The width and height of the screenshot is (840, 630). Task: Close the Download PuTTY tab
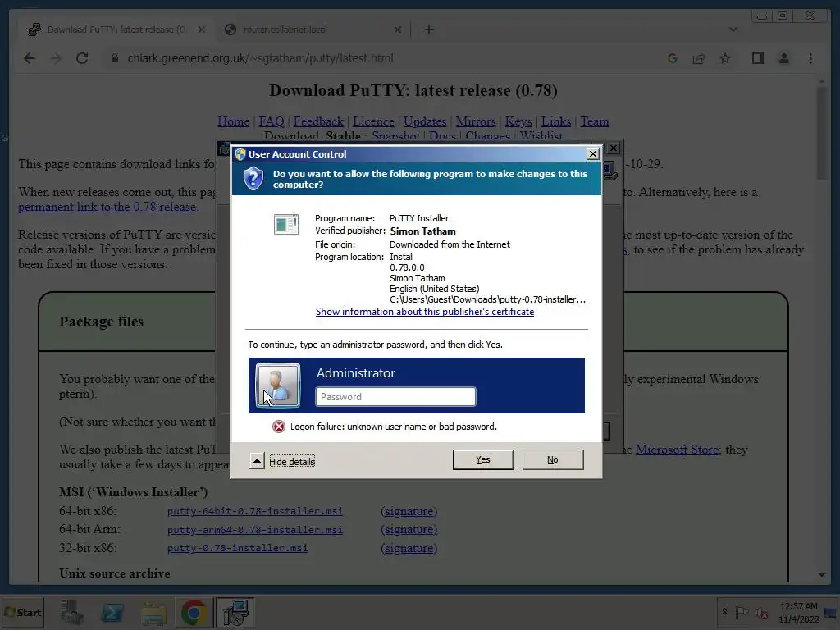tap(202, 30)
